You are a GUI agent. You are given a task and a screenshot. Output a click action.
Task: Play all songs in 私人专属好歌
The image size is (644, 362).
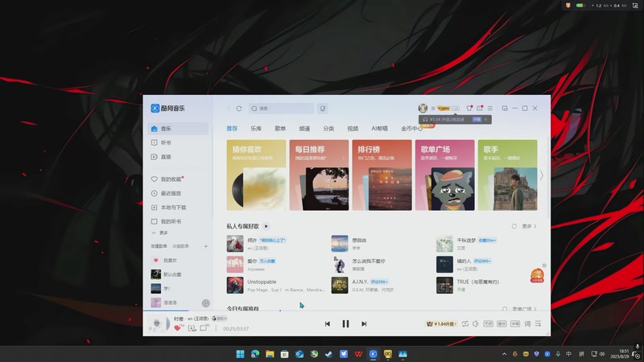pyautogui.click(x=266, y=226)
